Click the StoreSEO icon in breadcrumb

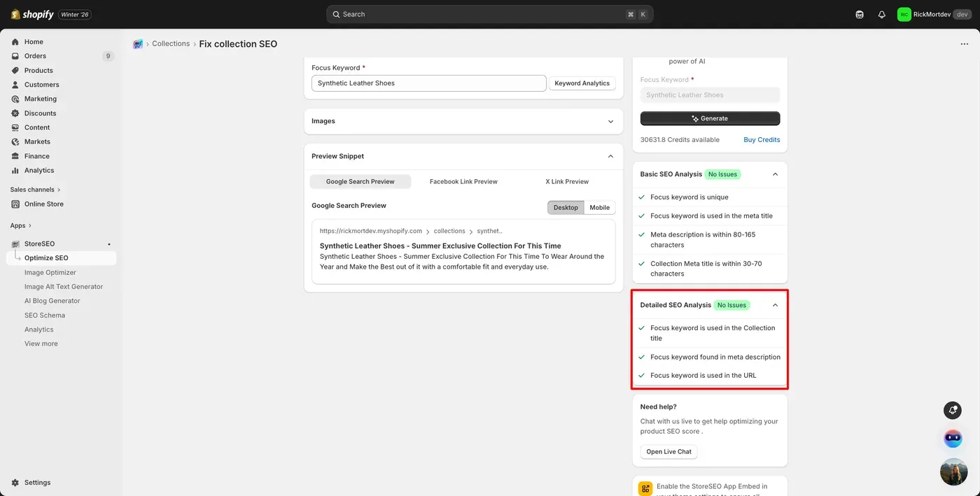point(138,44)
